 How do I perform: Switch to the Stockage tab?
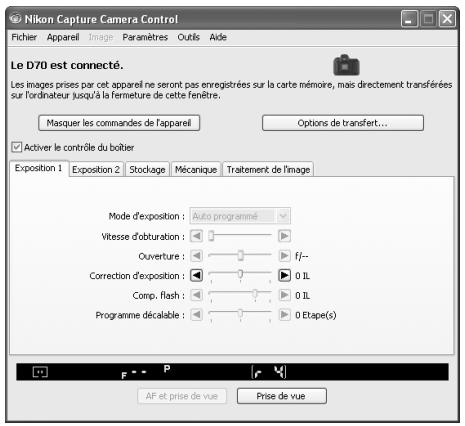pyautogui.click(x=147, y=169)
